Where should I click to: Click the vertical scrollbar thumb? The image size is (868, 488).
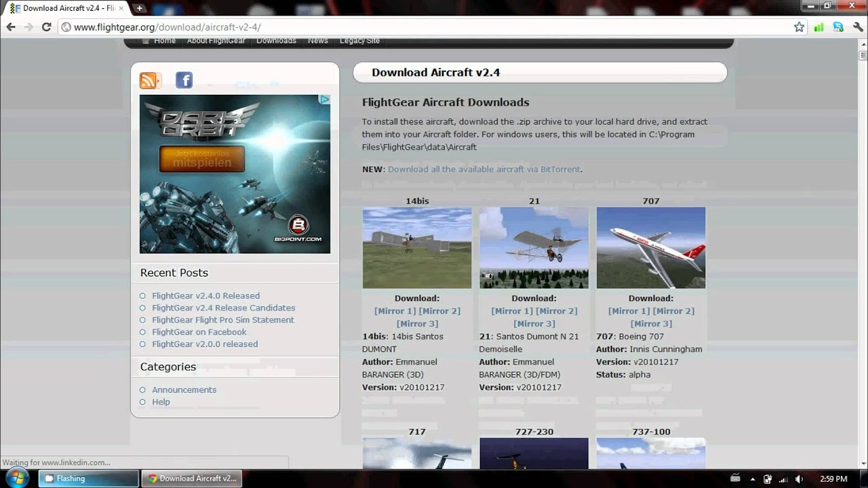pos(863,55)
